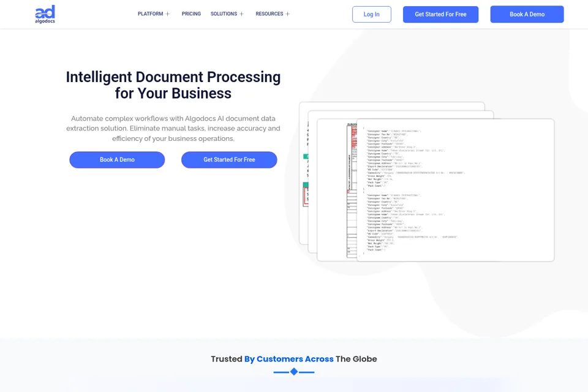Viewport: 588px width, 392px height.
Task: Click the Trusted By Customers Across heading
Action: pos(293,359)
